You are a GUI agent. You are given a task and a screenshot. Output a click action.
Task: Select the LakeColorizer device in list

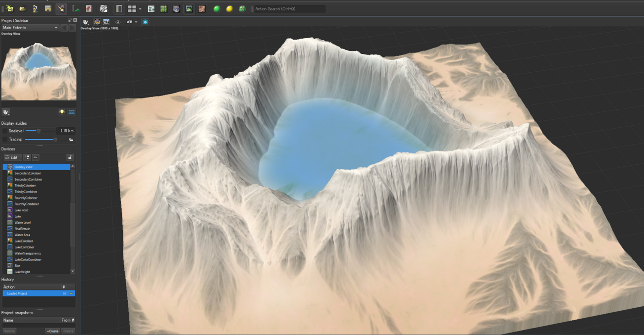[24, 241]
